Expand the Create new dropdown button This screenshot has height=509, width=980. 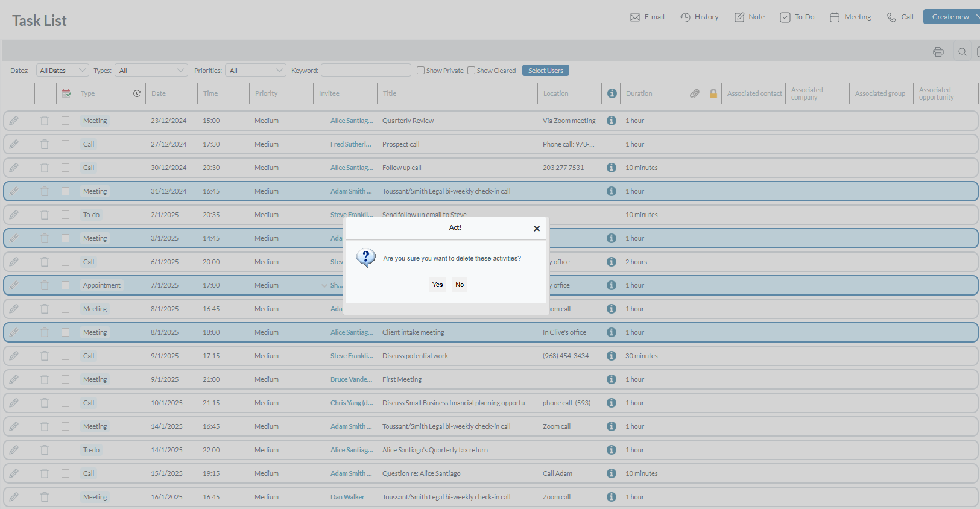click(x=953, y=17)
